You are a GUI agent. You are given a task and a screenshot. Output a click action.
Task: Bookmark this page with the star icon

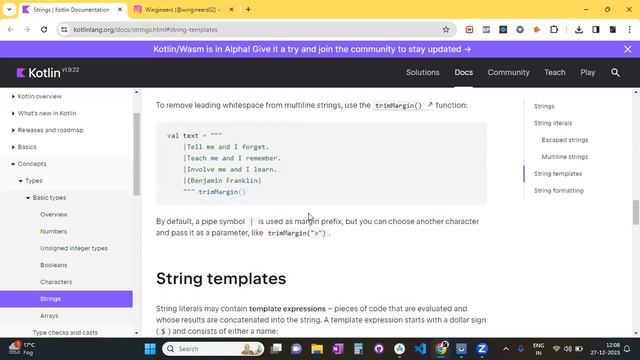(446, 29)
